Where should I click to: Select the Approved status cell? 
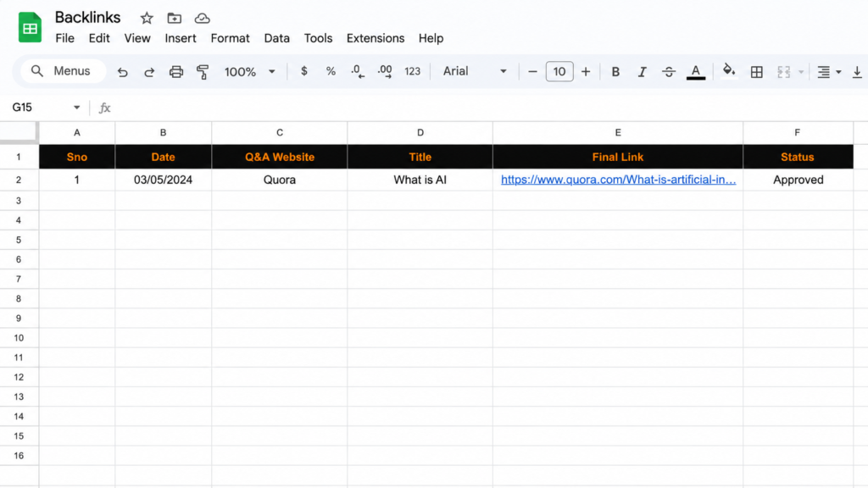[798, 180]
